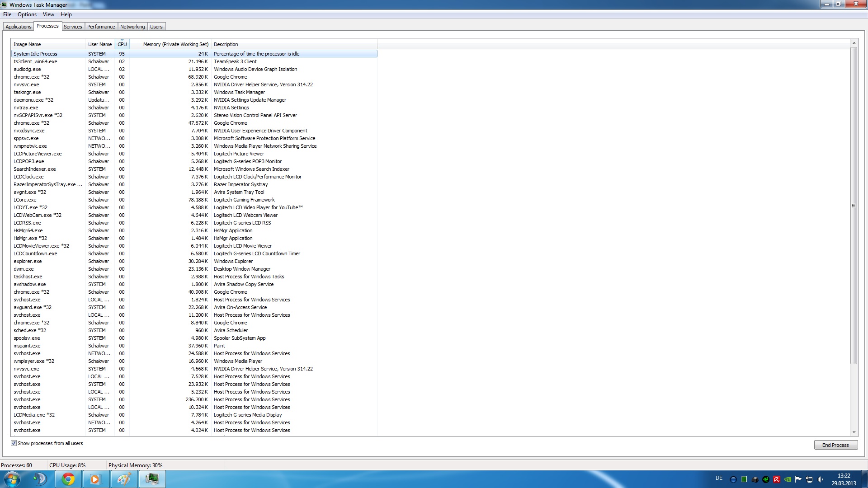Open the Services tab
The image size is (868, 488).
(x=73, y=27)
